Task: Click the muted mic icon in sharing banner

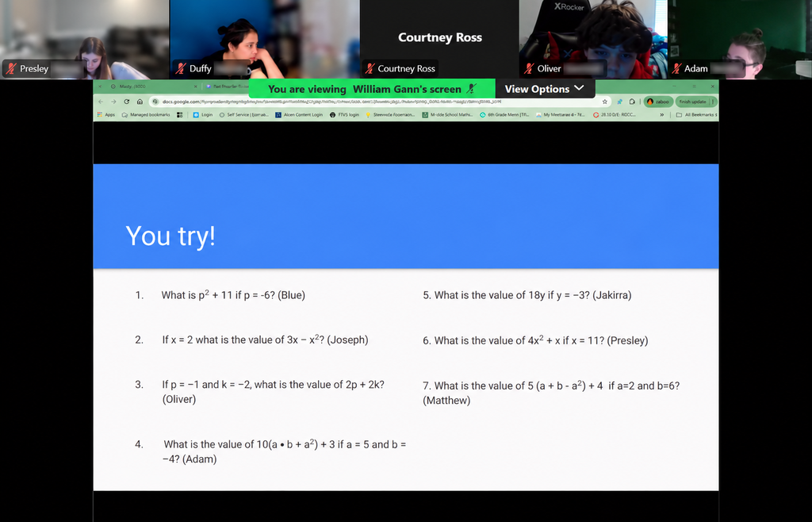Action: 471,89
